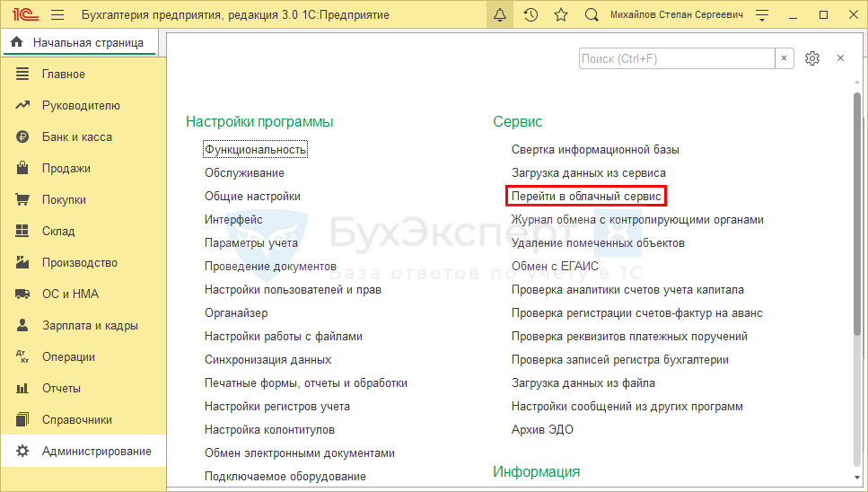This screenshot has width=868, height=492.
Task: Click scrollbar down arrow
Action: (x=857, y=477)
